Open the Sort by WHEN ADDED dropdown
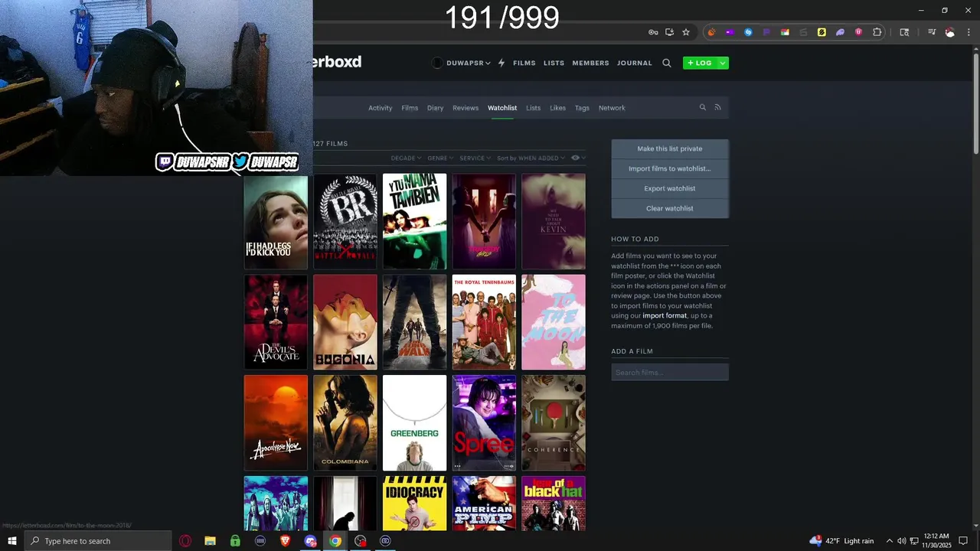This screenshot has width=980, height=551. tap(531, 158)
